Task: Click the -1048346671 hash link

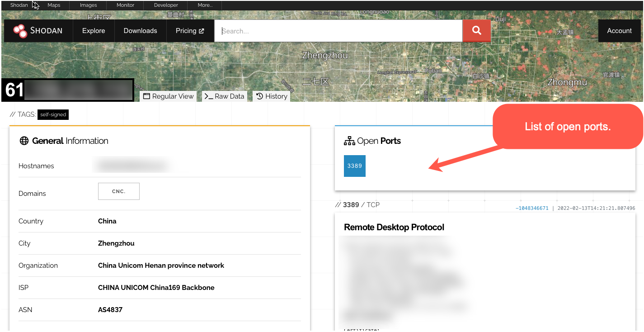Action: click(532, 209)
